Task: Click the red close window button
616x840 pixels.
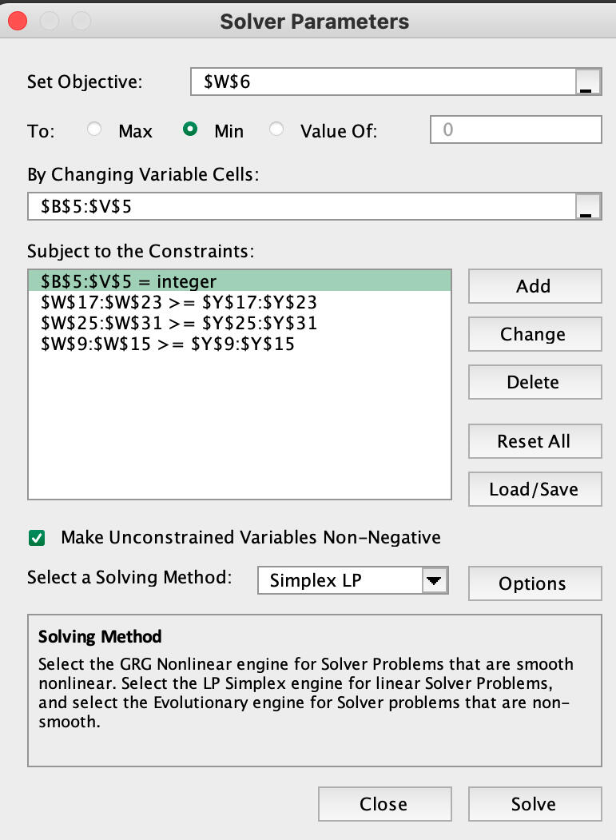Action: 17,22
